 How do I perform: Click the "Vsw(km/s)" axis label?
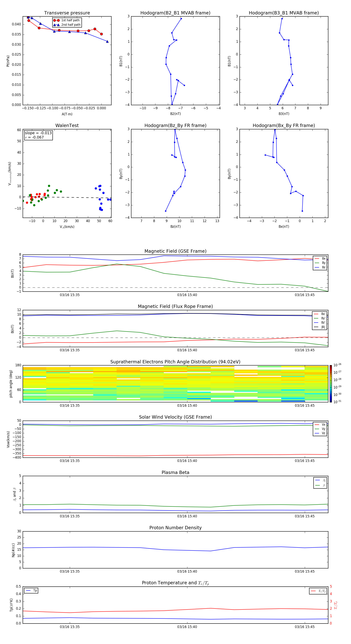point(8,439)
